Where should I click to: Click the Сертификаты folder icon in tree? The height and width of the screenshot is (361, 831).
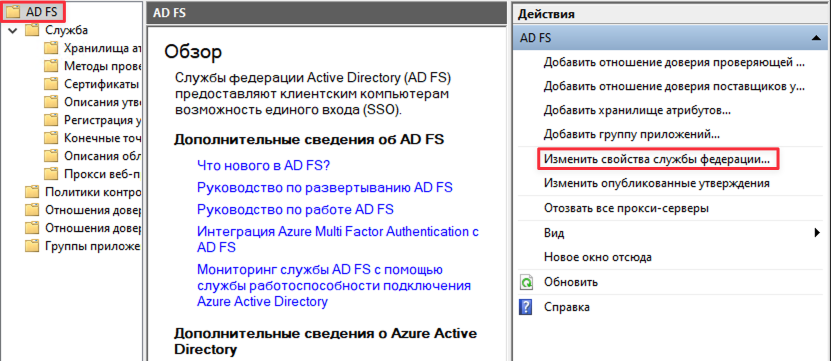[51, 84]
